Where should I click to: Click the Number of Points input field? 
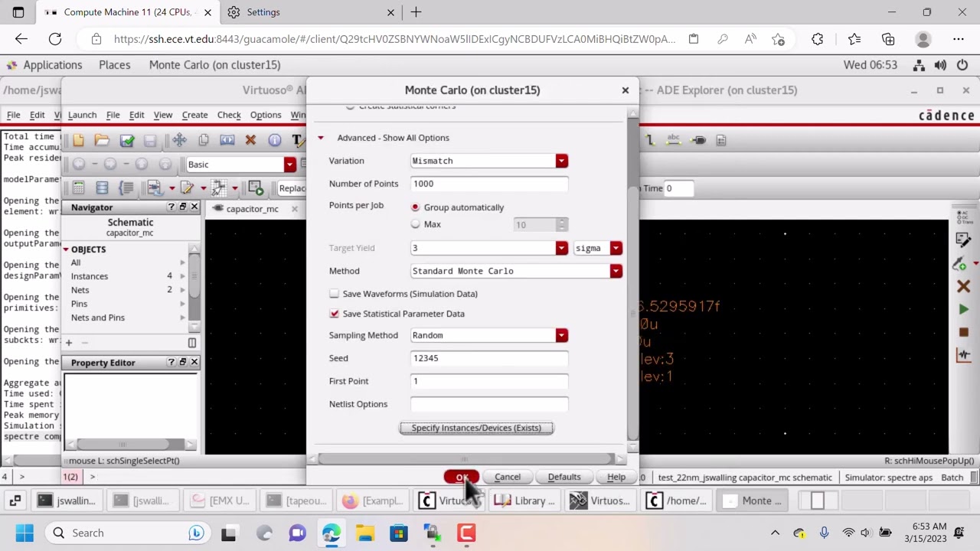pos(489,184)
